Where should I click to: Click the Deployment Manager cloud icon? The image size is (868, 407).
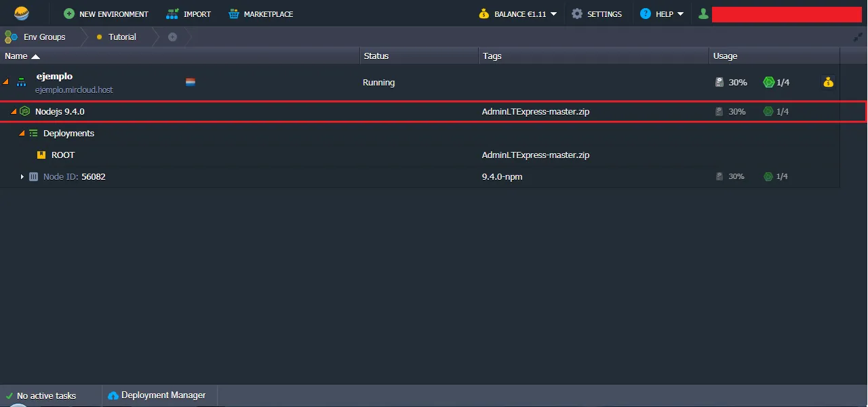[113, 395]
